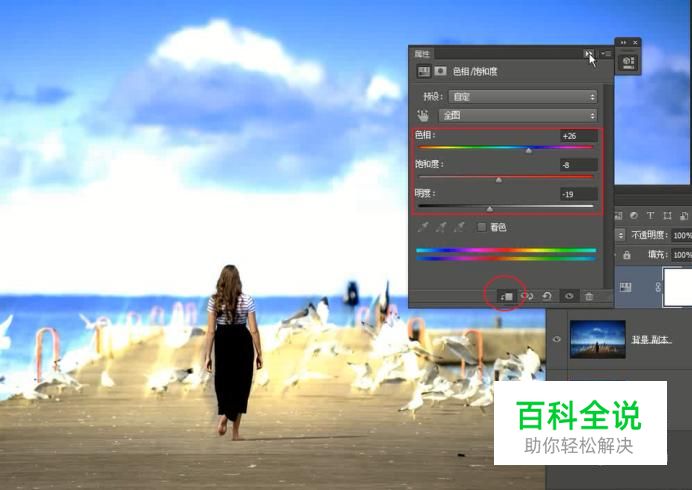
Task: Click the 背景 副本 layer thumbnail
Action: tap(598, 339)
